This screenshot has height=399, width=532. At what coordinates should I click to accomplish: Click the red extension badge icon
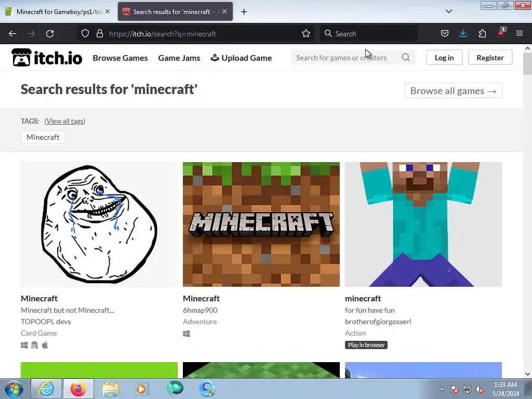pos(501,33)
